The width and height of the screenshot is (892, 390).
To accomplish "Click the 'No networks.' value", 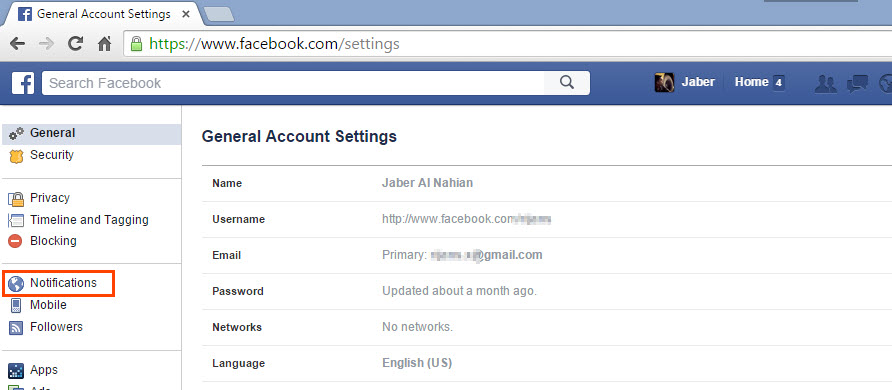I will click(x=417, y=327).
